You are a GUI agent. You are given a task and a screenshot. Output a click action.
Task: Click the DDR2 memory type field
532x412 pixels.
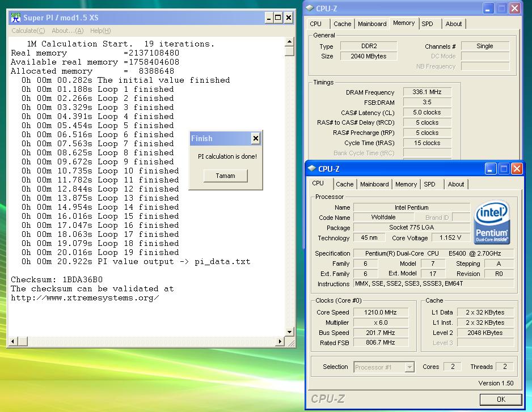369,46
